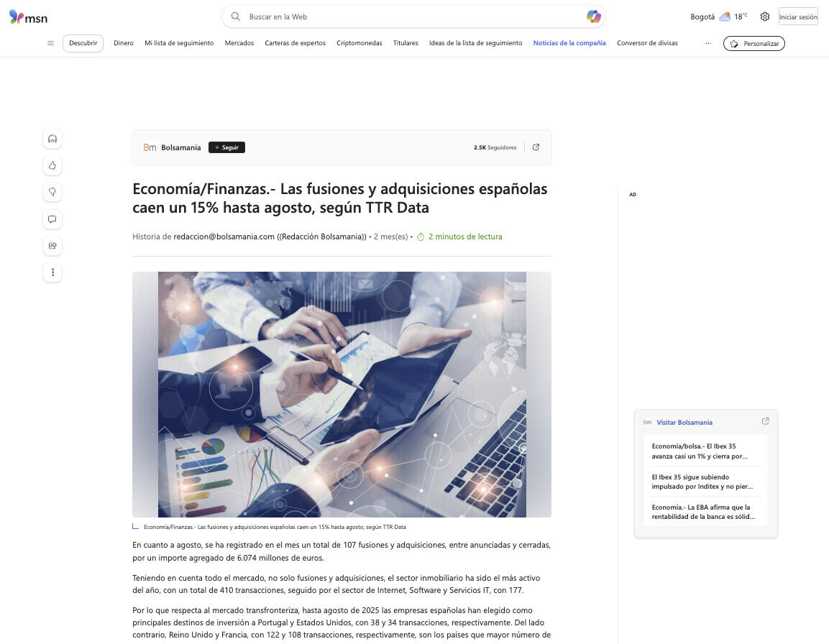Click the Bogotá weather widget
Viewport: 829px width, 644px height.
[718, 17]
